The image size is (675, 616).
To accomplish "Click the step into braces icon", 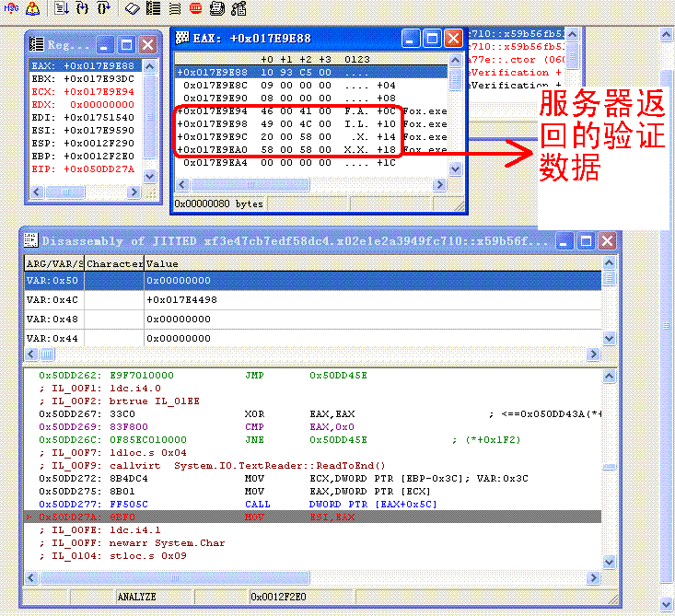I will coord(82,8).
